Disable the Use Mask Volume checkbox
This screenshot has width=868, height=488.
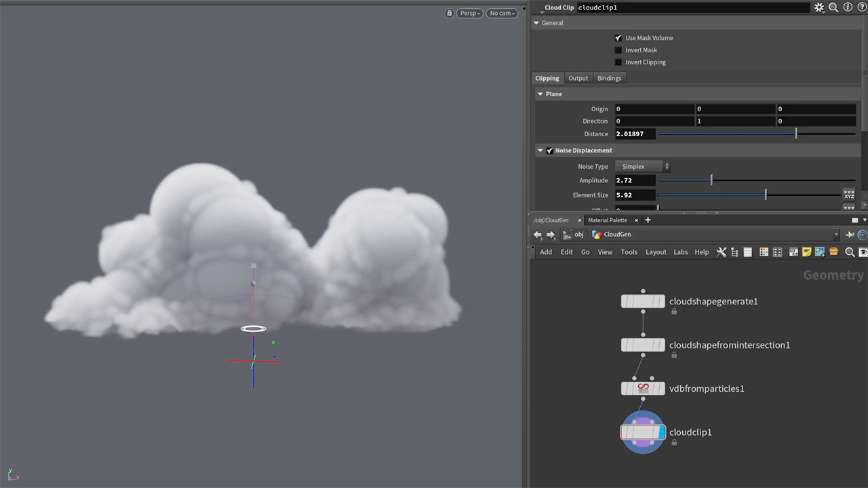click(x=618, y=38)
